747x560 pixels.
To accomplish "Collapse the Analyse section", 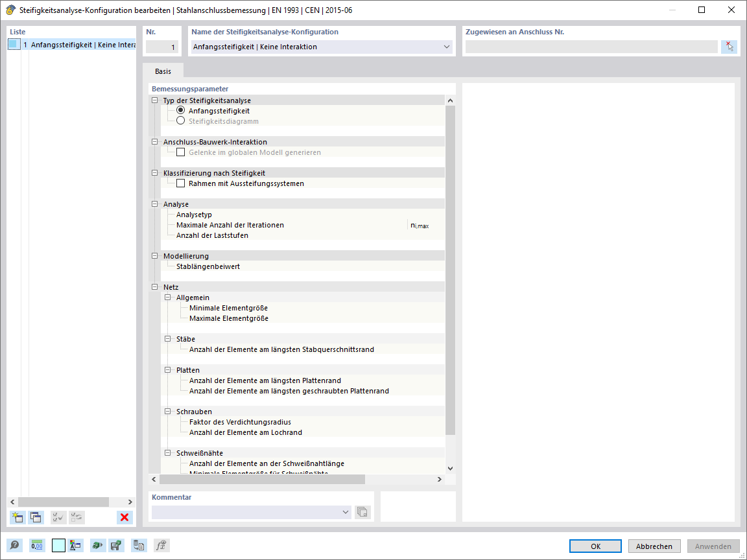I will click(155, 204).
